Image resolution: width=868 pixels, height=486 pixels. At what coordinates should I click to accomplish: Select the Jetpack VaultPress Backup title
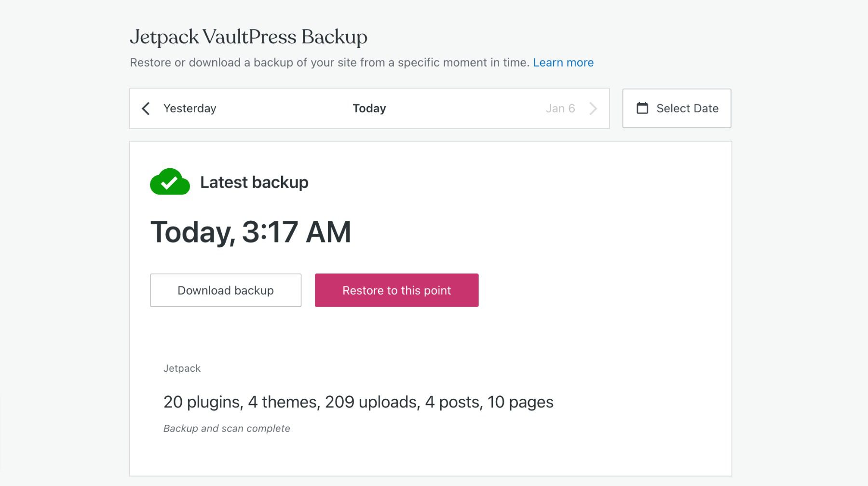coord(248,36)
